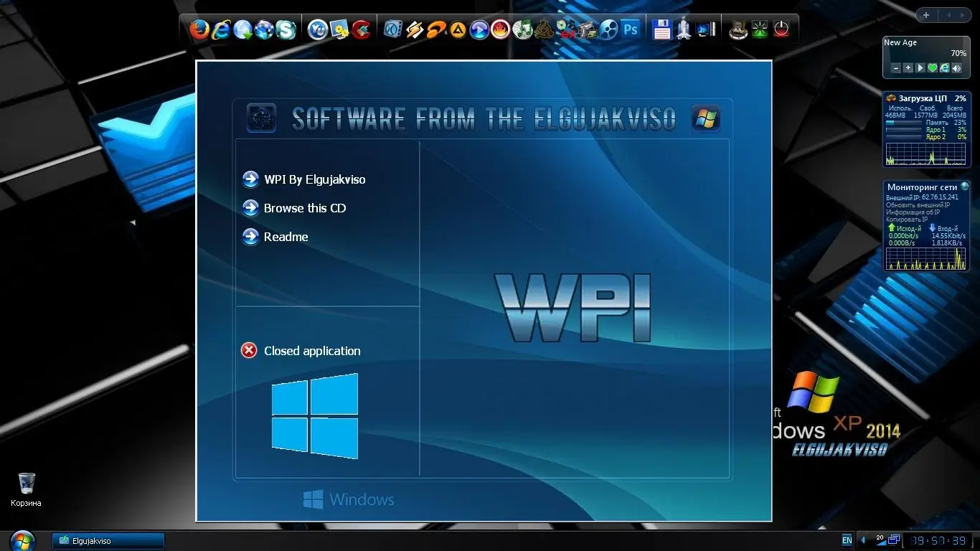Image resolution: width=980 pixels, height=551 pixels.
Task: Open the Start menu orb
Action: point(23,540)
